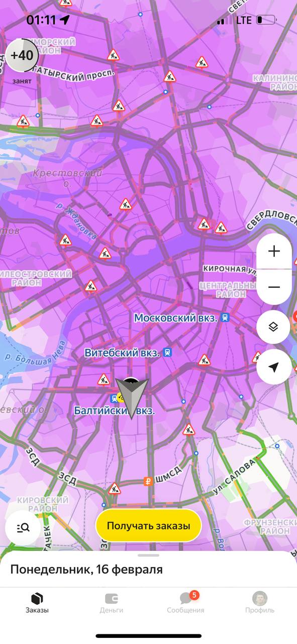Tap the road works sign near Балтийский вкз.
Viewport: 297px width, 644px height.
point(104,379)
